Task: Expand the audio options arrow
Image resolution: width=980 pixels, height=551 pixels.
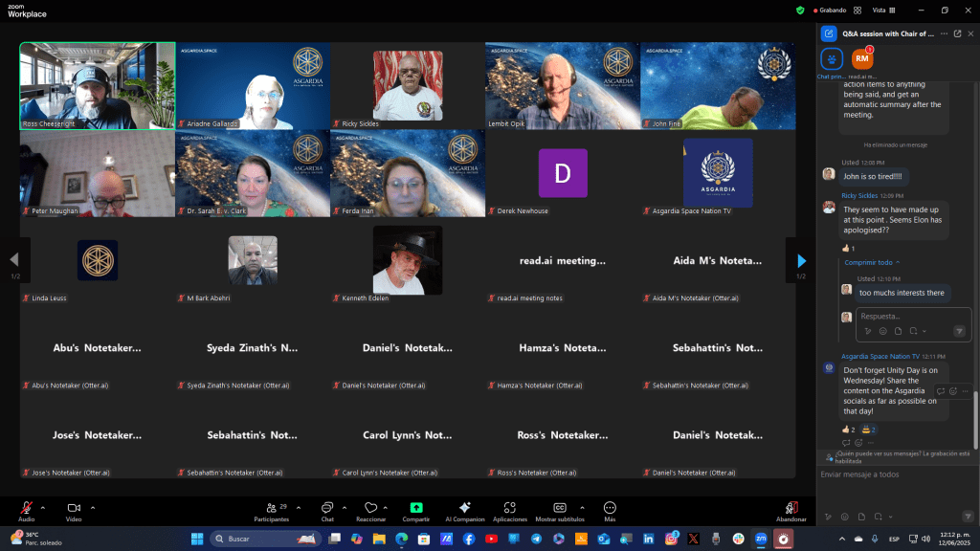Action: coord(43,507)
